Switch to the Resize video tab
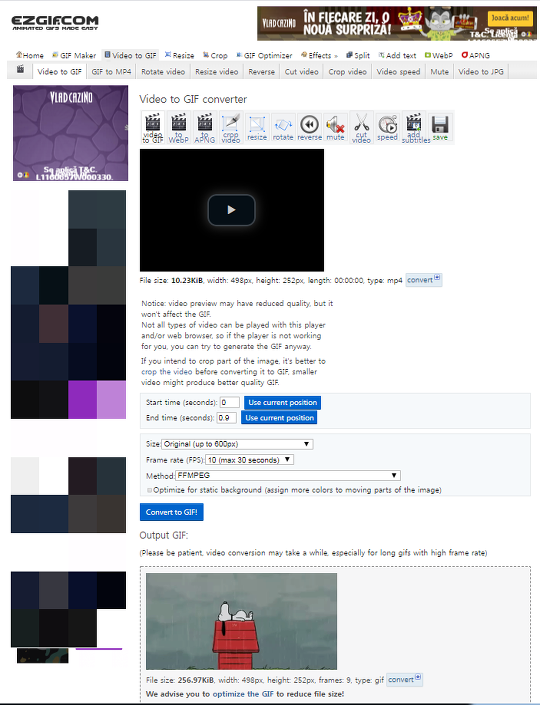 [216, 71]
